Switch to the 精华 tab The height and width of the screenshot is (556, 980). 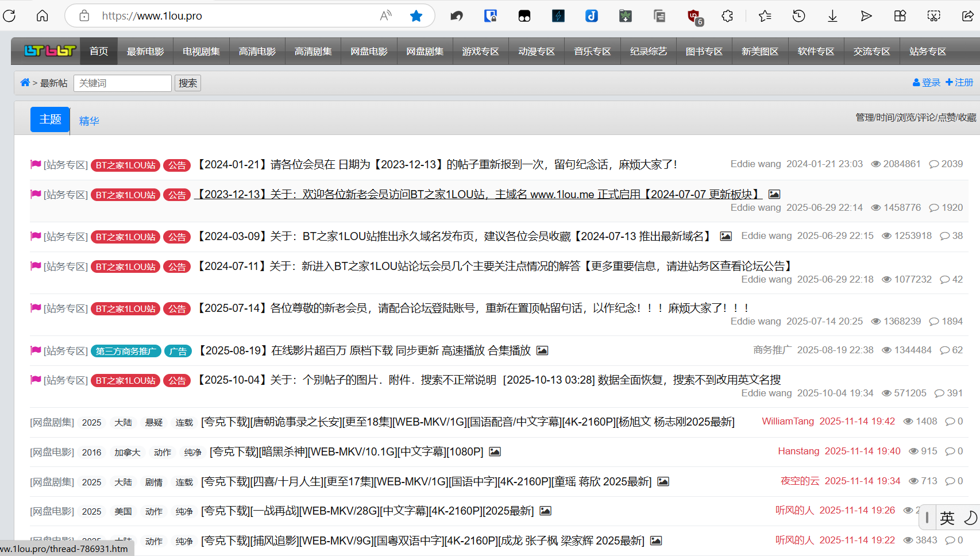click(89, 121)
